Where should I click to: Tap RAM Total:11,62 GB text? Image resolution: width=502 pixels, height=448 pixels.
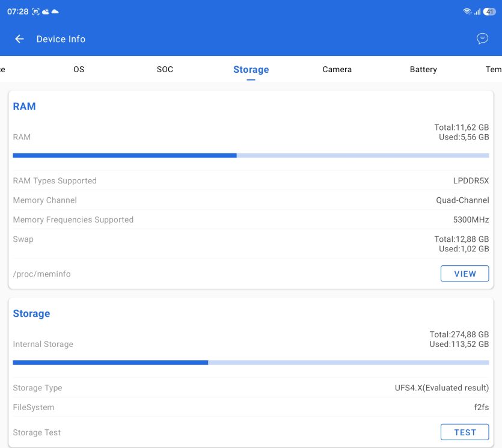(x=461, y=127)
